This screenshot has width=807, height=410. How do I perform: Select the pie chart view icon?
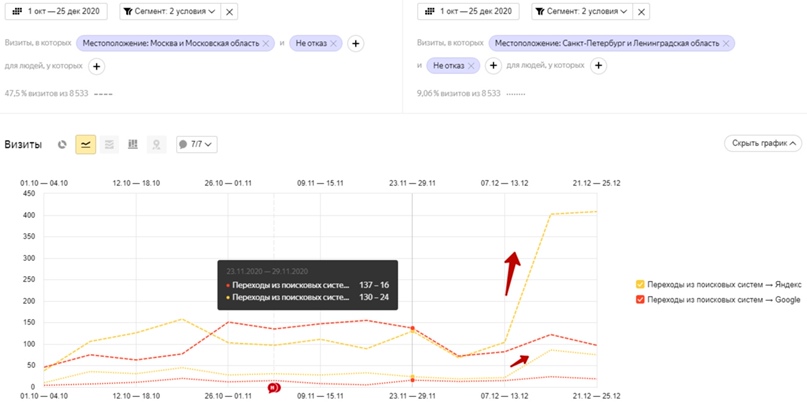tap(62, 145)
